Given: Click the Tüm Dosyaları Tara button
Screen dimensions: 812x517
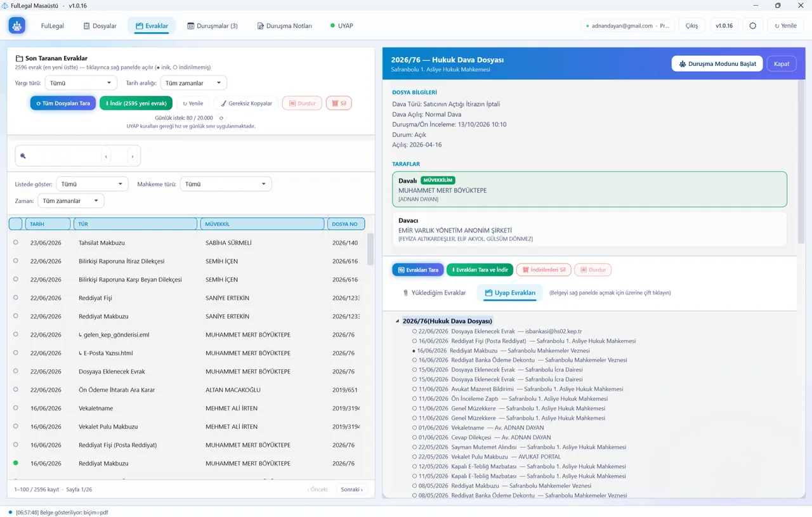Looking at the screenshot, I should (63, 103).
